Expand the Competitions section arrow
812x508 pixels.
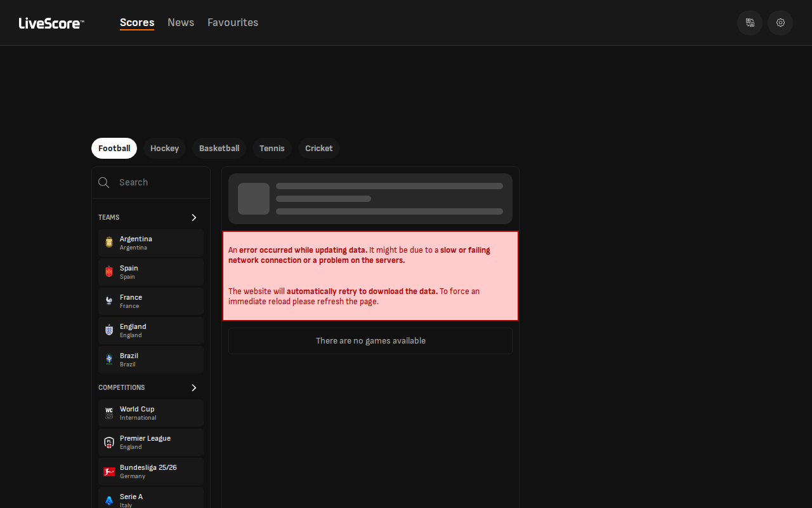(194, 387)
